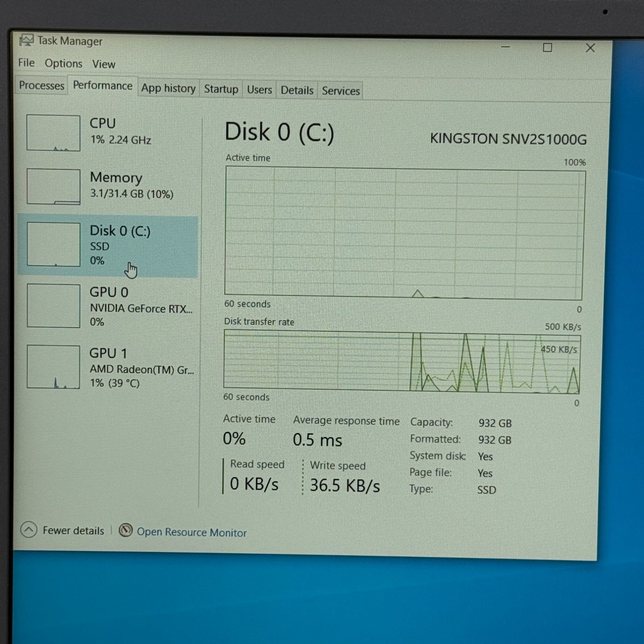Viewport: 644px width, 644px height.
Task: Switch to the Details tab
Action: point(297,90)
